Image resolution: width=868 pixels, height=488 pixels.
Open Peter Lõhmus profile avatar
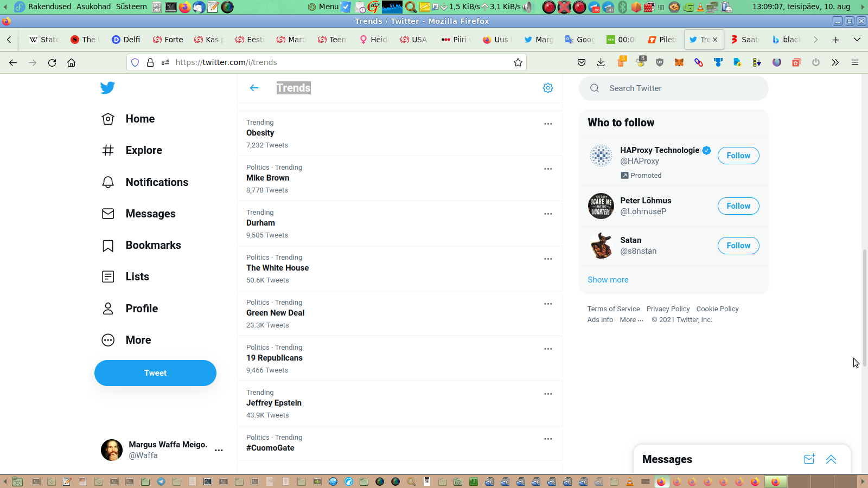(601, 206)
